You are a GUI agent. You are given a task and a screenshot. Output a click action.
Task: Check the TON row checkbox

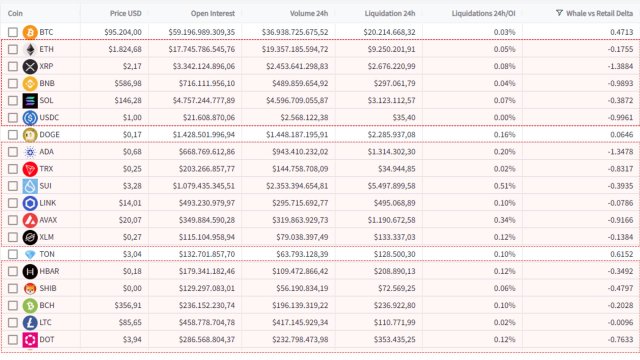click(x=13, y=254)
